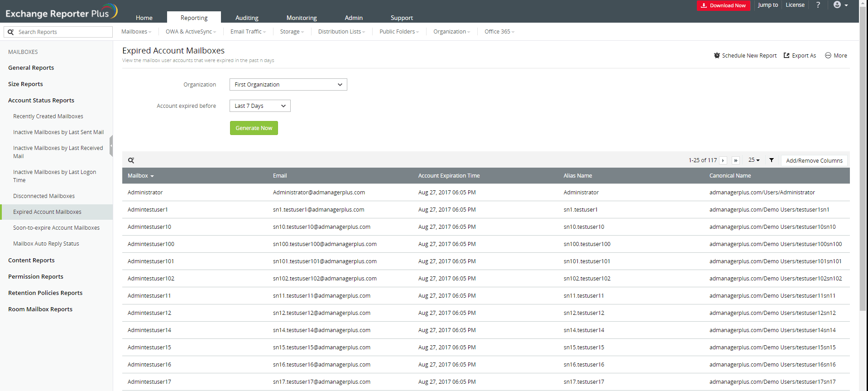
Task: Expand the Distribution Lists menu
Action: tap(341, 32)
